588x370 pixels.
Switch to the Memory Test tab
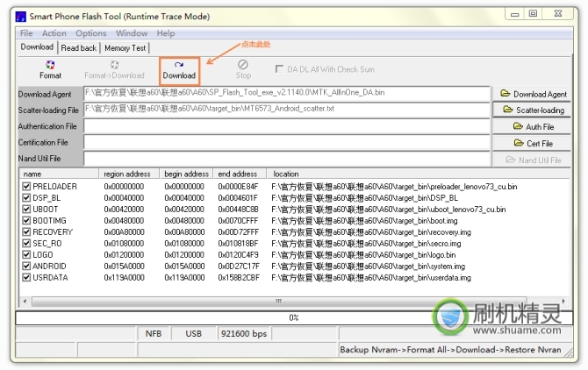click(x=125, y=48)
